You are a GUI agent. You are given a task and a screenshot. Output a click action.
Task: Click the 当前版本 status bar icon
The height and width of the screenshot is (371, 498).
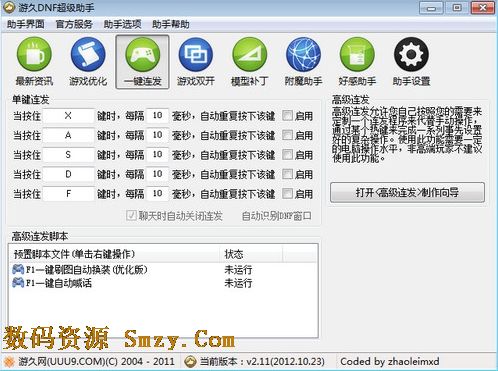coord(190,362)
